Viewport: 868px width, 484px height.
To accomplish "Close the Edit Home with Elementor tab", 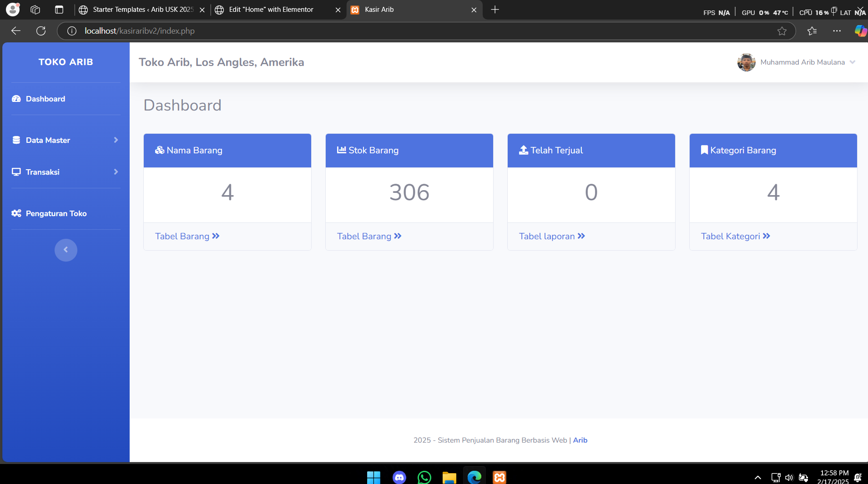I will tap(338, 10).
